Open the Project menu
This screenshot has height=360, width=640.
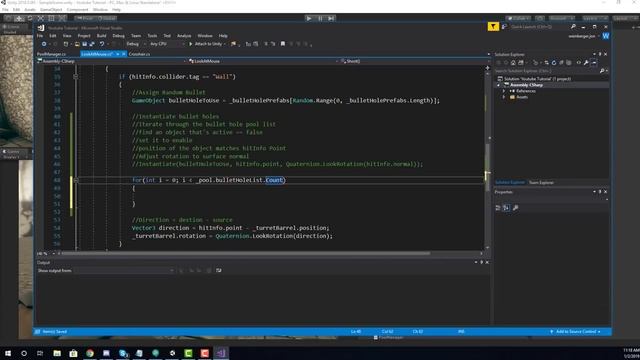tap(84, 36)
